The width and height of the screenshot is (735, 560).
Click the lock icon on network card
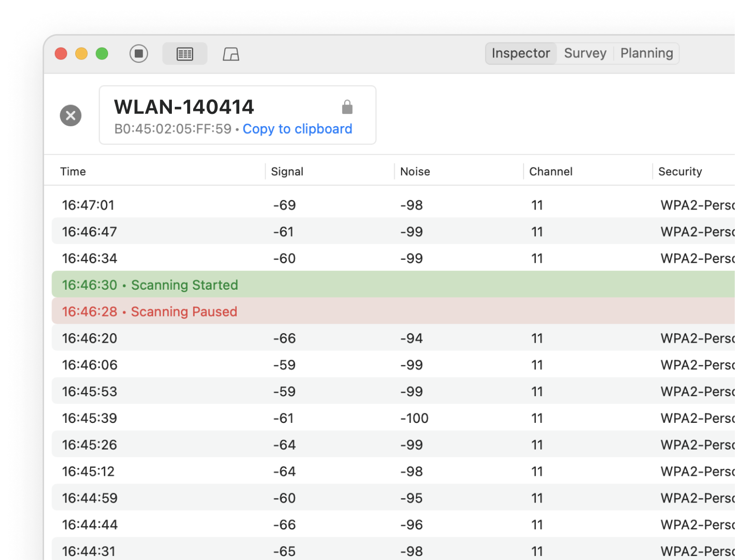coord(347,107)
